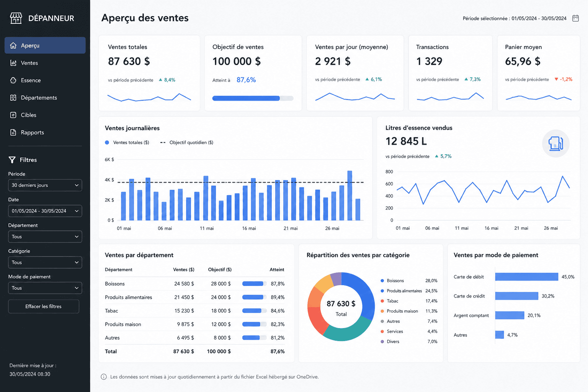The width and height of the screenshot is (588, 392).
Task: Click the Produits alimentaires legend dot
Action: click(382, 291)
